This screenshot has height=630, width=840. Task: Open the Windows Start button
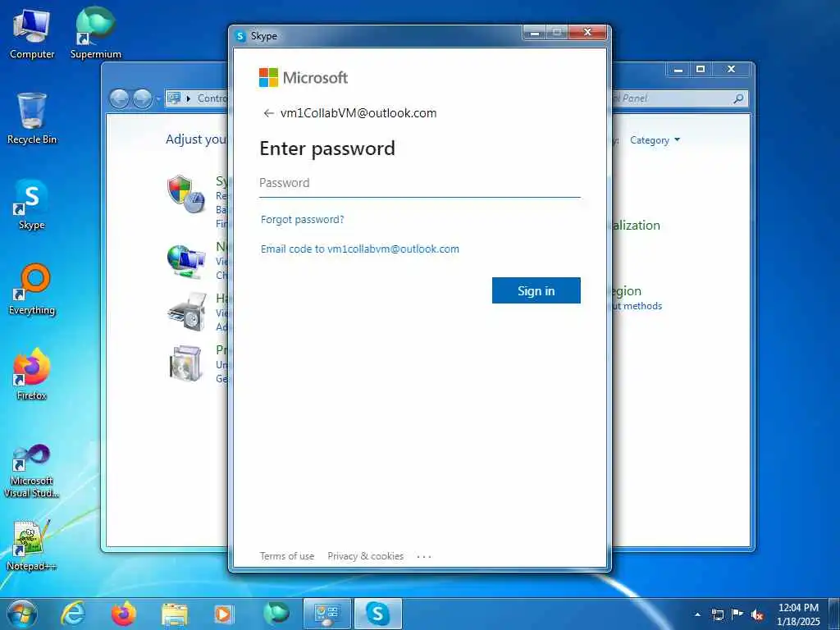(x=22, y=614)
